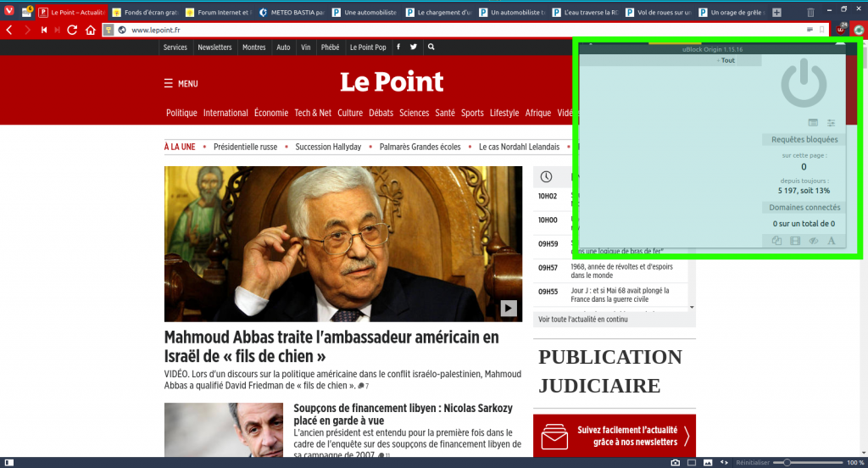Open Succession Hallyday topic
Image resolution: width=868 pixels, height=468 pixels.
328,147
